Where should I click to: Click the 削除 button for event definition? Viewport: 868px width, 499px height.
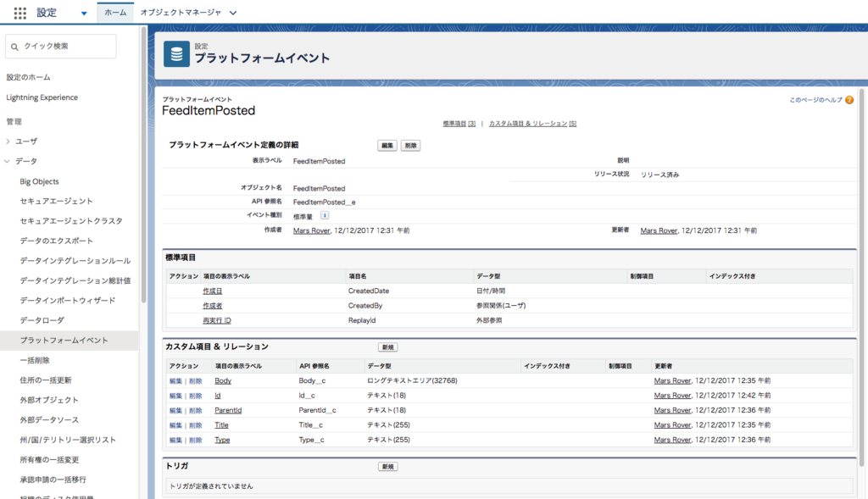tap(410, 146)
